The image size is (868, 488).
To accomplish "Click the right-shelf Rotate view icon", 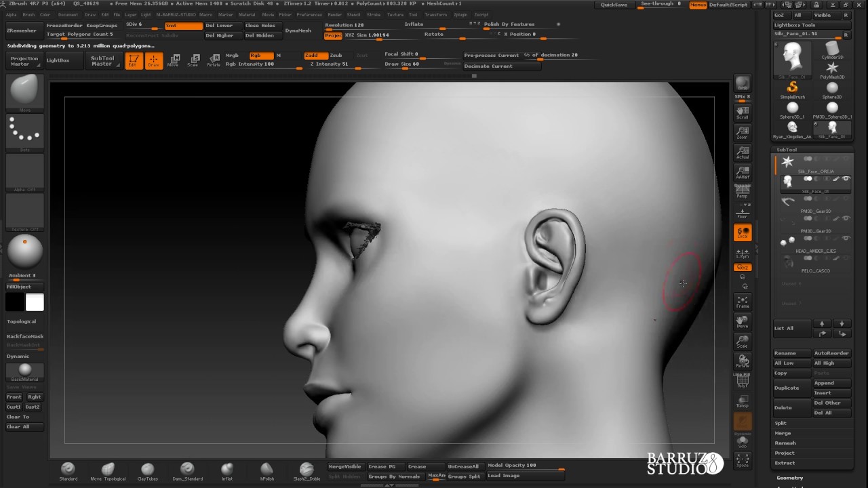I will click(743, 360).
